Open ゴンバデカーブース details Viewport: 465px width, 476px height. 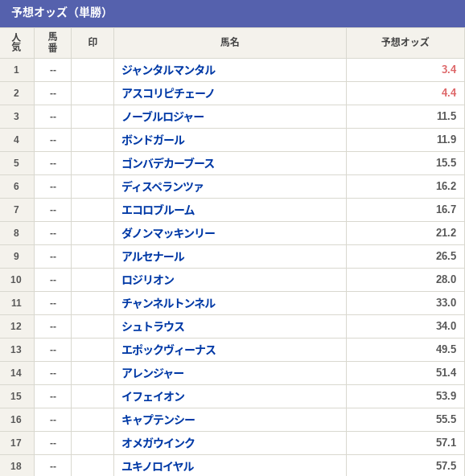pos(168,163)
